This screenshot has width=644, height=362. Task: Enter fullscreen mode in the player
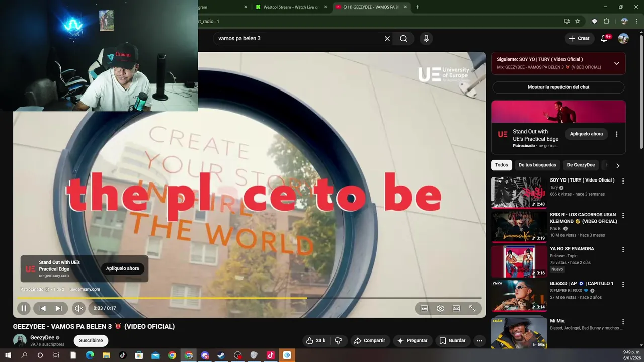(x=472, y=308)
